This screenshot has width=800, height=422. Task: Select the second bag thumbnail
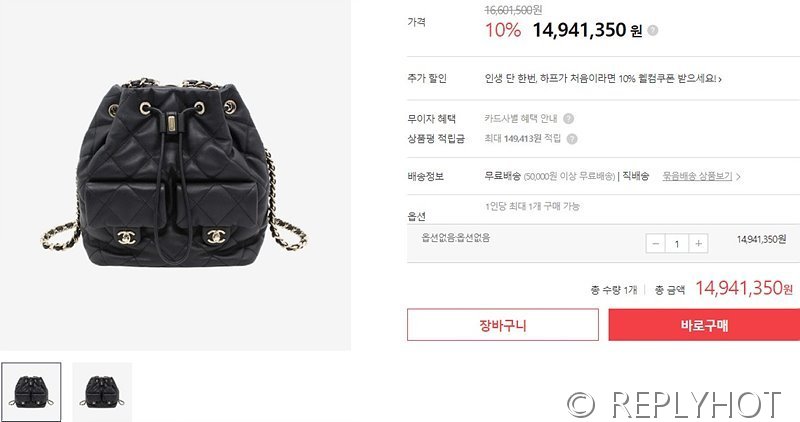click(102, 392)
